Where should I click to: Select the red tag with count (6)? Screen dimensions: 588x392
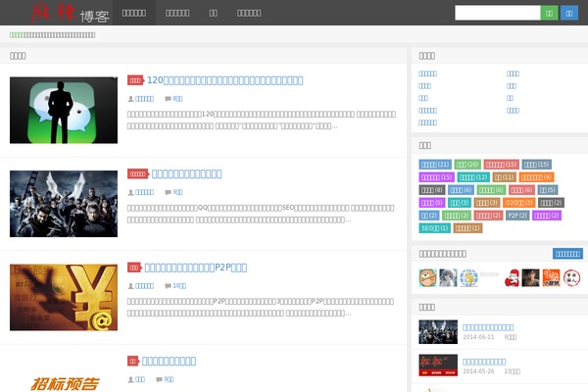[x=521, y=190]
